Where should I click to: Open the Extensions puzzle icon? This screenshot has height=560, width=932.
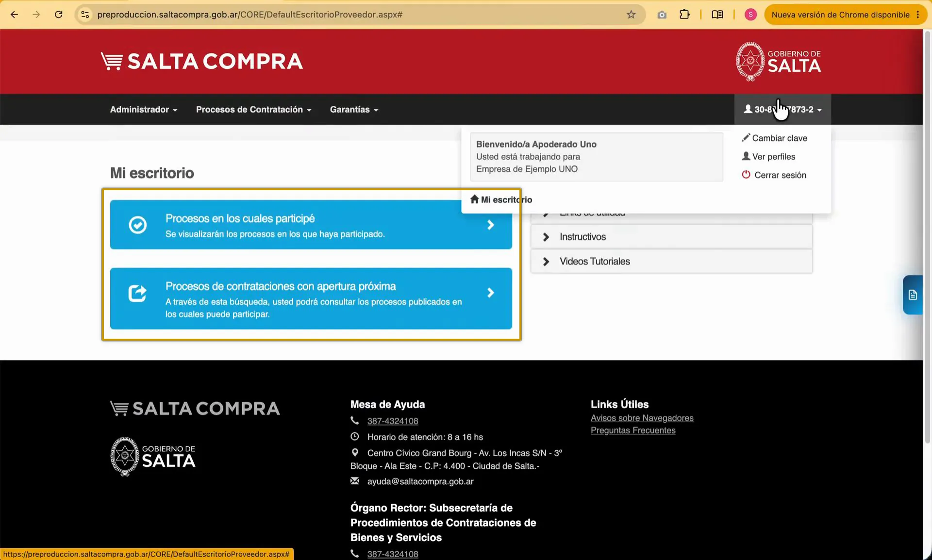click(684, 15)
